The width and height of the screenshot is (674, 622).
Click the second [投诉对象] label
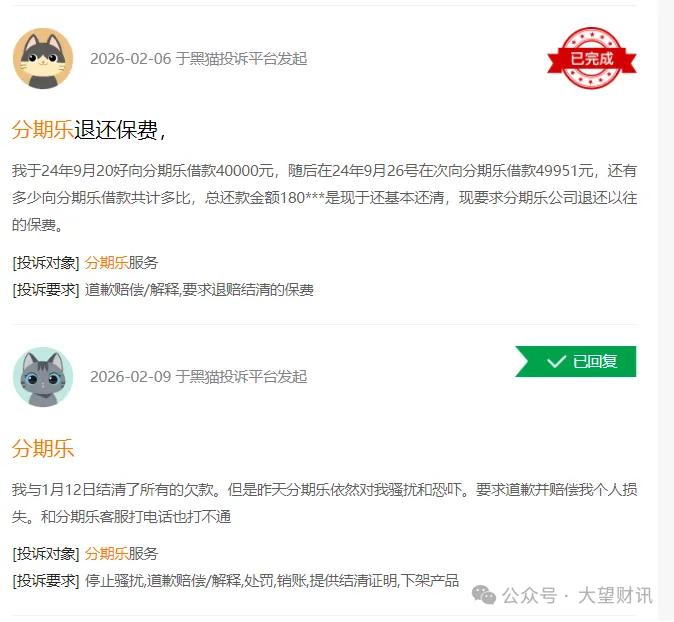pyautogui.click(x=46, y=554)
